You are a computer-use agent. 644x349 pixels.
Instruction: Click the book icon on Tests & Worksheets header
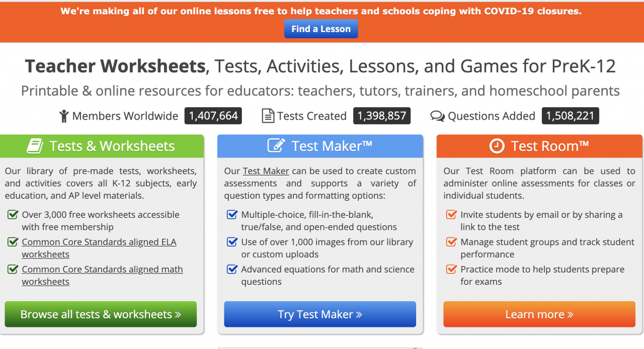pos(35,145)
